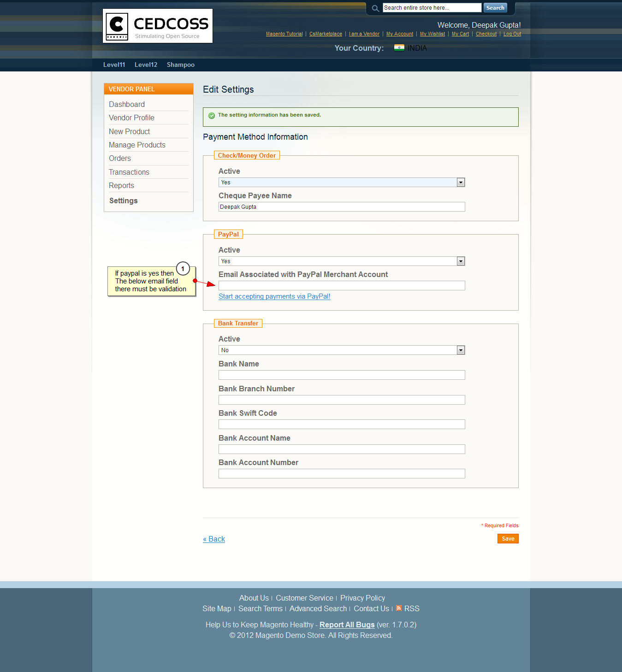This screenshot has height=672, width=622.
Task: Open Check/Money Order Active dropdown
Action: click(342, 183)
